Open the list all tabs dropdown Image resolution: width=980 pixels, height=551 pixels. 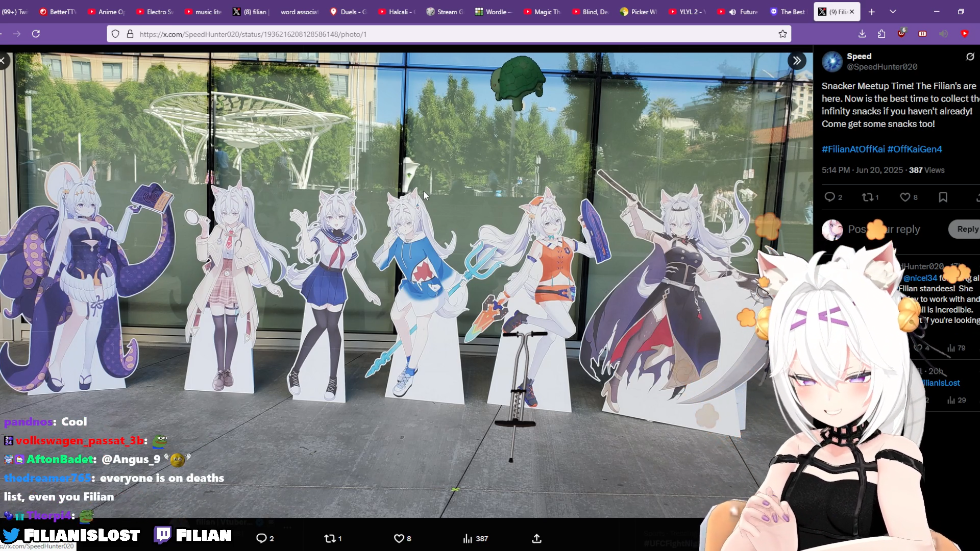[893, 11]
